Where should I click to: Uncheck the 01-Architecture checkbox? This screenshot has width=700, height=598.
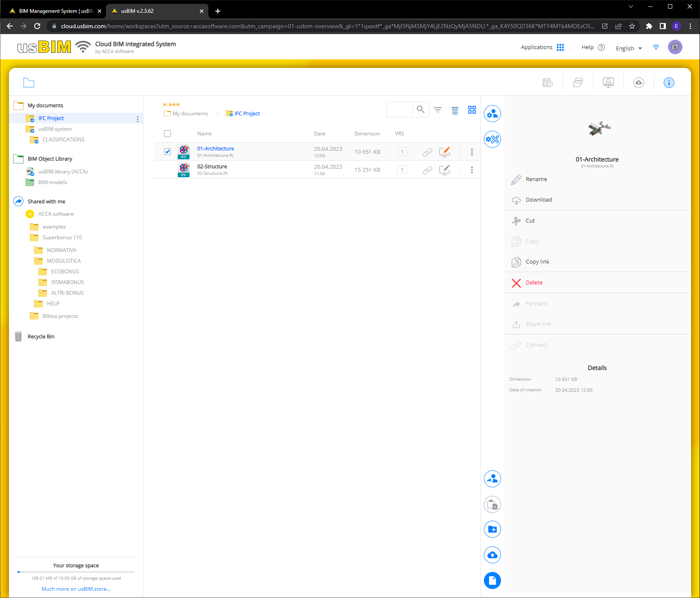point(167,152)
